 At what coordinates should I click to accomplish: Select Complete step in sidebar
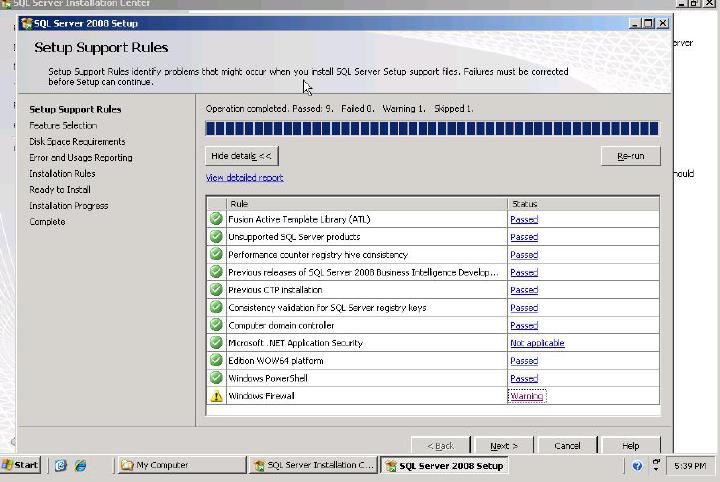click(47, 222)
